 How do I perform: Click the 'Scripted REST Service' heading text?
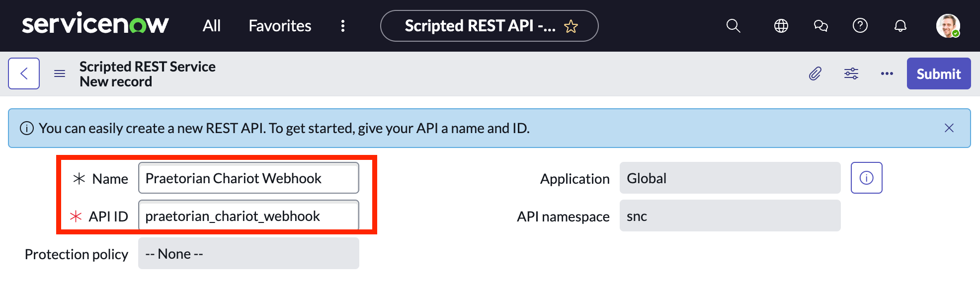[x=148, y=67]
